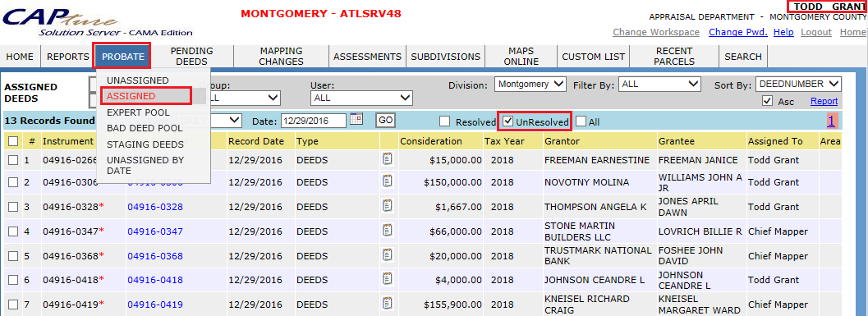Open the User dropdown set to ALL
The width and height of the screenshot is (868, 316).
[x=361, y=98]
